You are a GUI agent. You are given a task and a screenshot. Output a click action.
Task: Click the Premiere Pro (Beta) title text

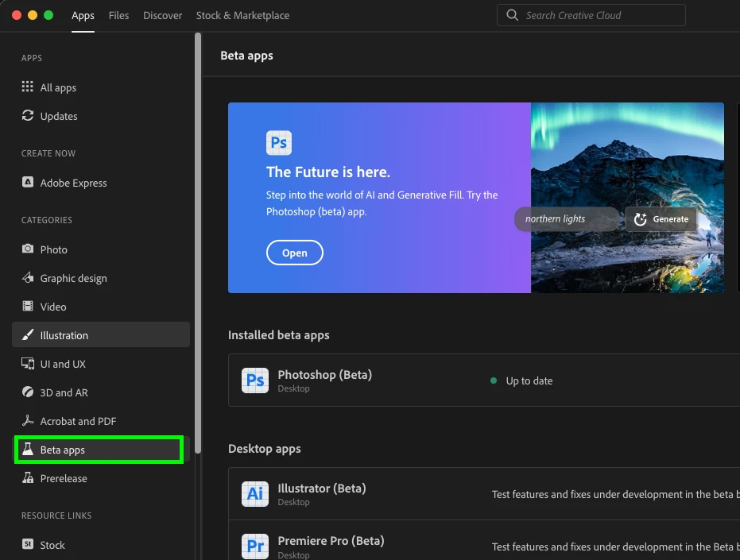tap(331, 541)
